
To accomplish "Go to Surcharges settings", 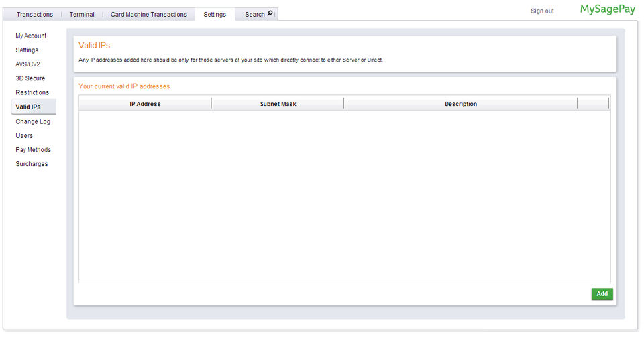I will click(x=32, y=164).
